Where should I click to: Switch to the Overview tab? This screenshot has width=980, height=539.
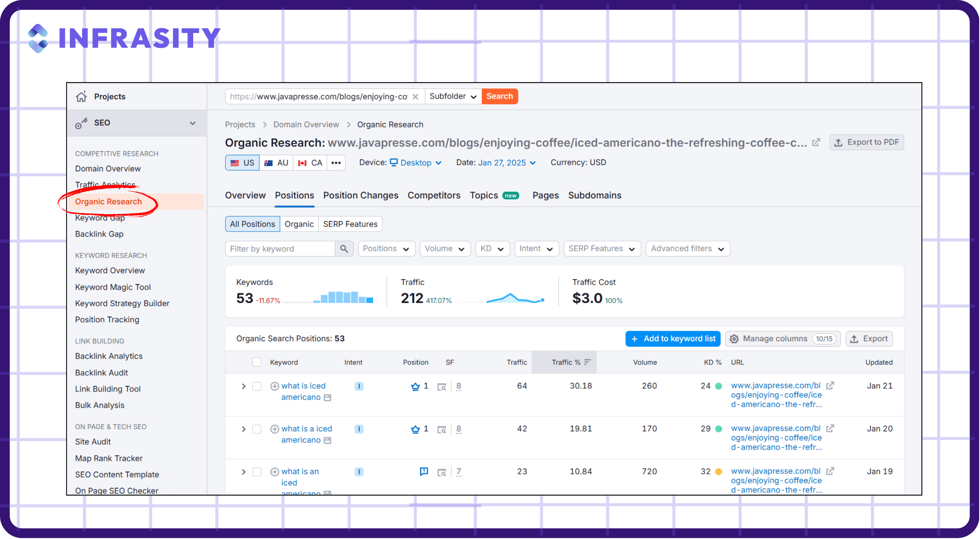(245, 196)
